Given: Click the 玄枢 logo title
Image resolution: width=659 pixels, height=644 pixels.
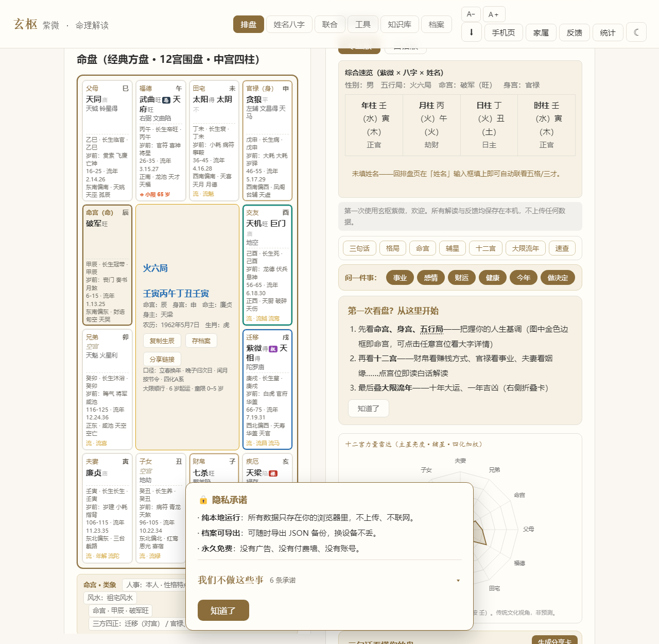Looking at the screenshot, I should pos(25,24).
